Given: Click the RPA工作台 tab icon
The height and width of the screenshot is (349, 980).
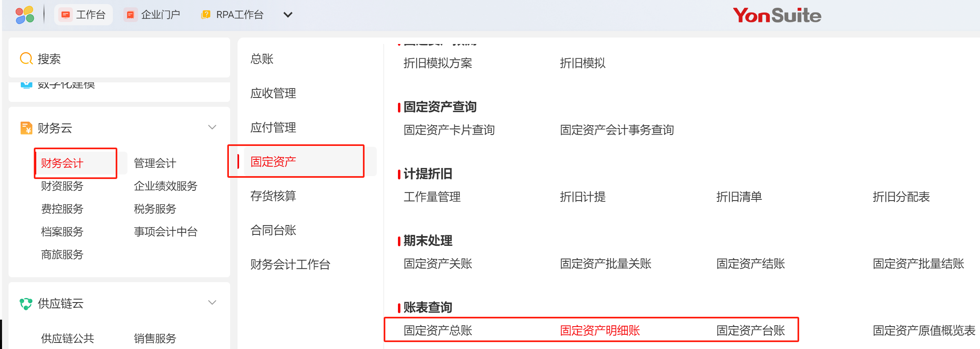Looking at the screenshot, I should (206, 15).
